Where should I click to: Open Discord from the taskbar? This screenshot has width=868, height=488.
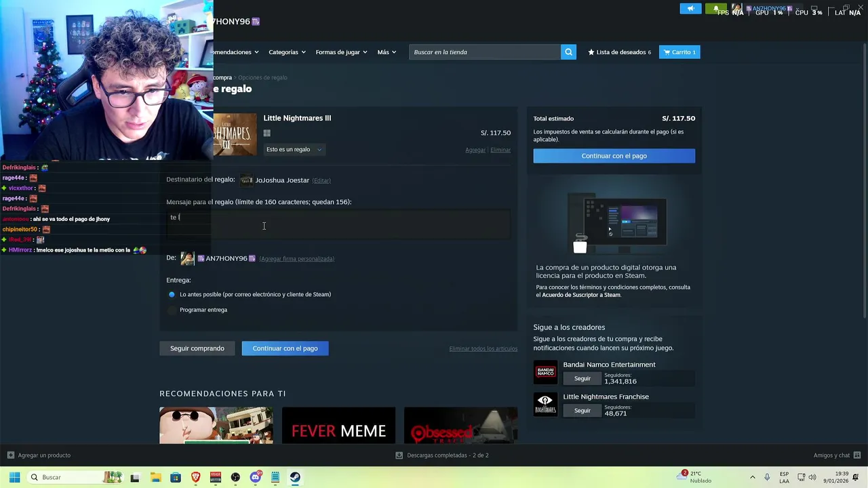(256, 477)
